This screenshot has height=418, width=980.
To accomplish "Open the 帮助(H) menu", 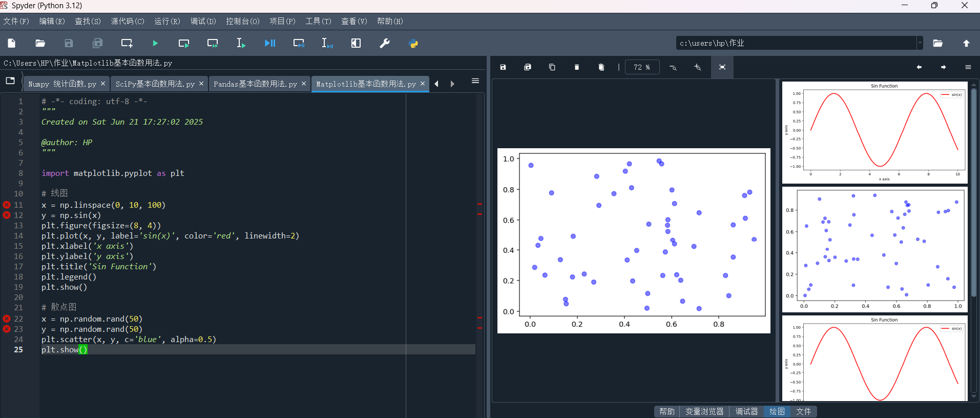I will pos(390,21).
